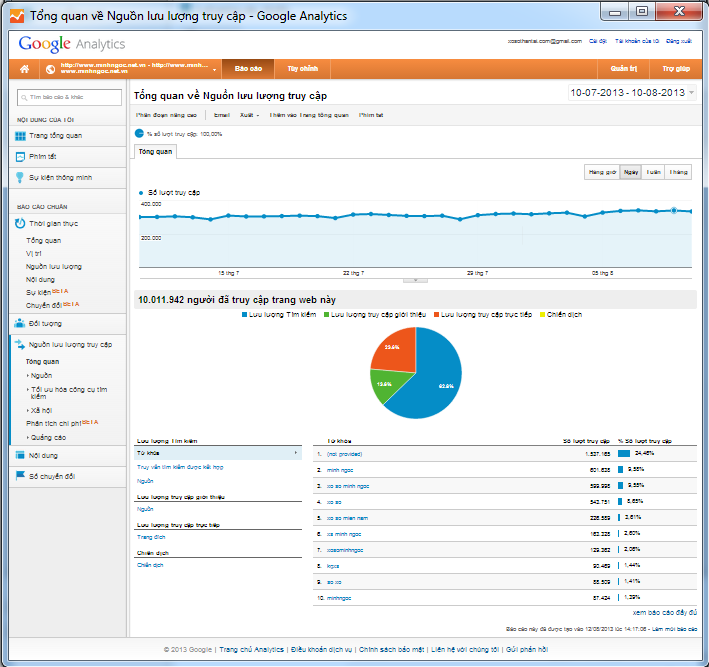Screen dimensions: 709x667
Task: Open Tài khoản của tôi link
Action: point(636,41)
